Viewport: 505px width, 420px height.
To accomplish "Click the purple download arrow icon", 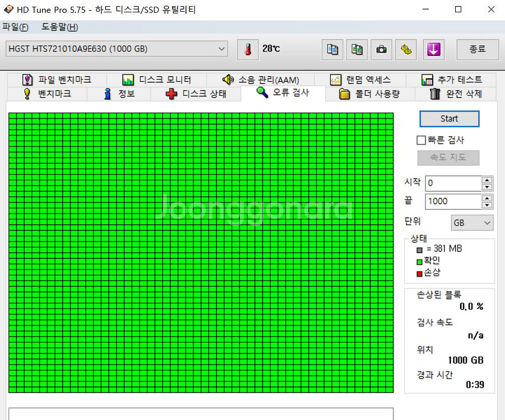I will (434, 50).
